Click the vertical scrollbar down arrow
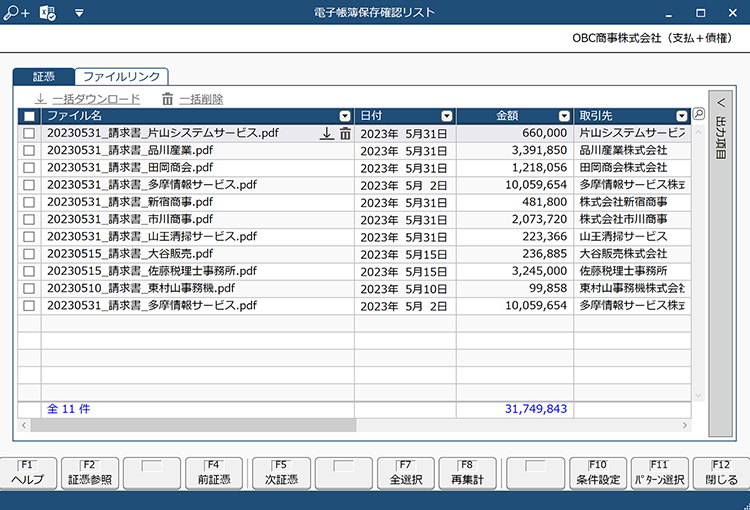The image size is (750, 510). pos(698,395)
